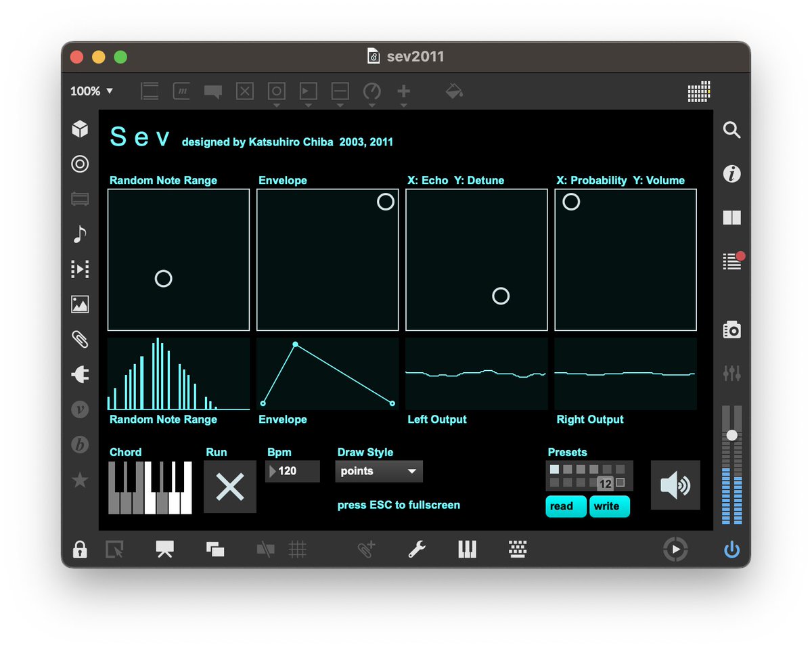Viewport: 812px width, 649px height.
Task: Open the Sequences sidebar icon
Action: (x=80, y=269)
